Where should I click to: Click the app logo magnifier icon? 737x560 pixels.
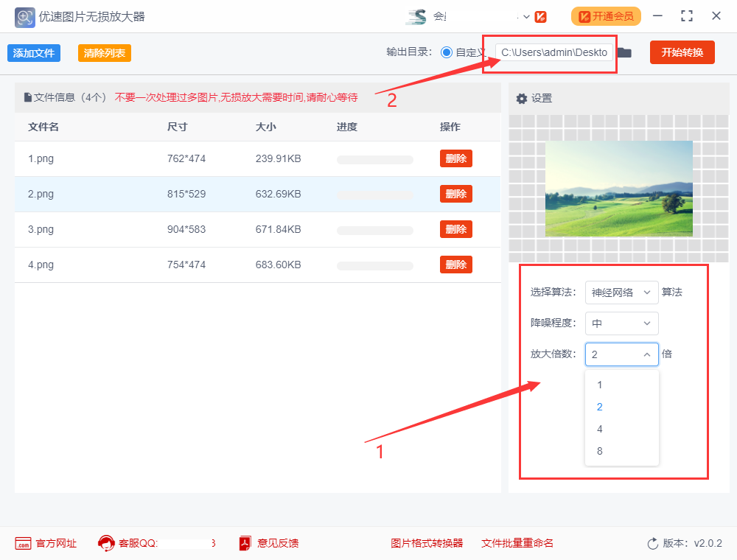click(24, 15)
